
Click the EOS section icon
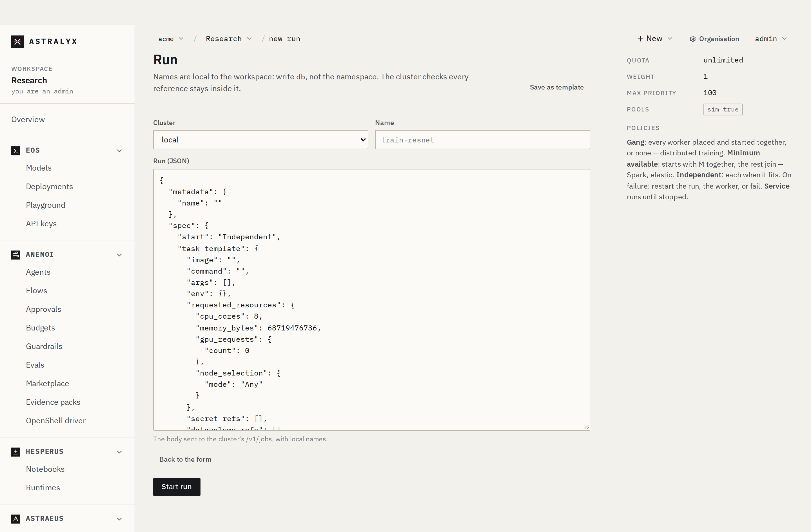(16, 151)
